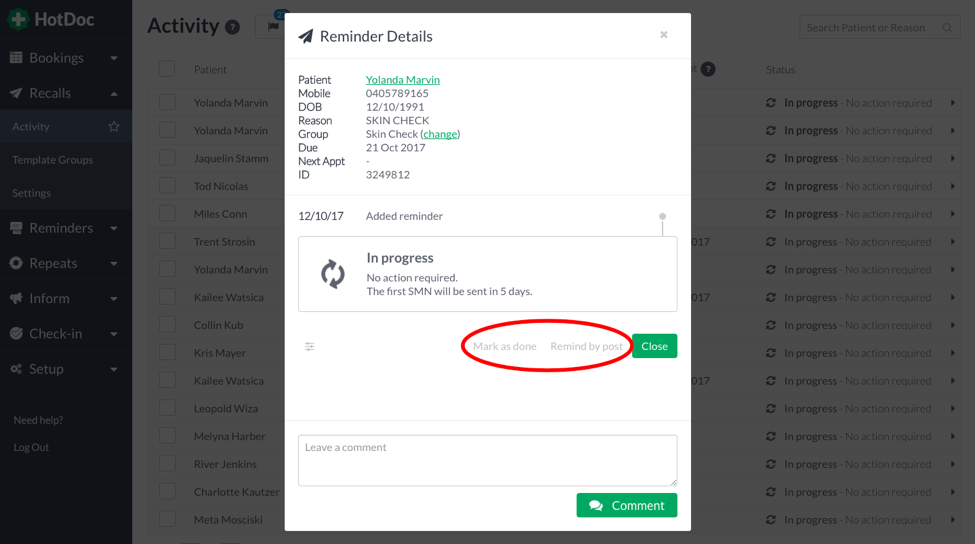Click the star icon beside Activity
Image resolution: width=975 pixels, height=544 pixels.
pyautogui.click(x=114, y=127)
